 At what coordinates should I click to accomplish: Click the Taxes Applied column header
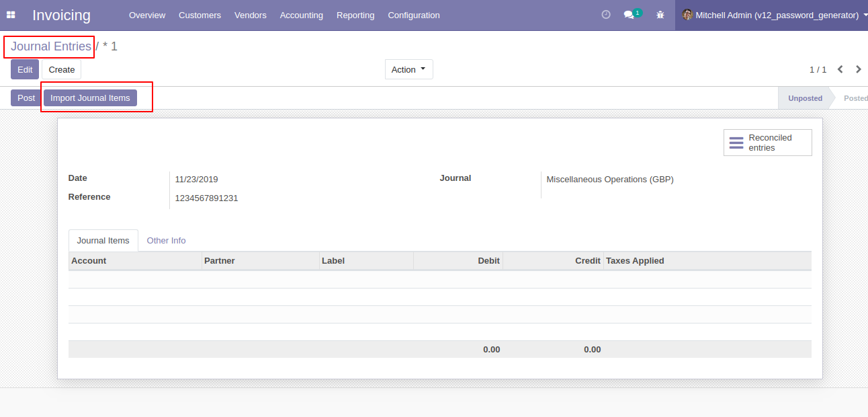[x=707, y=261]
